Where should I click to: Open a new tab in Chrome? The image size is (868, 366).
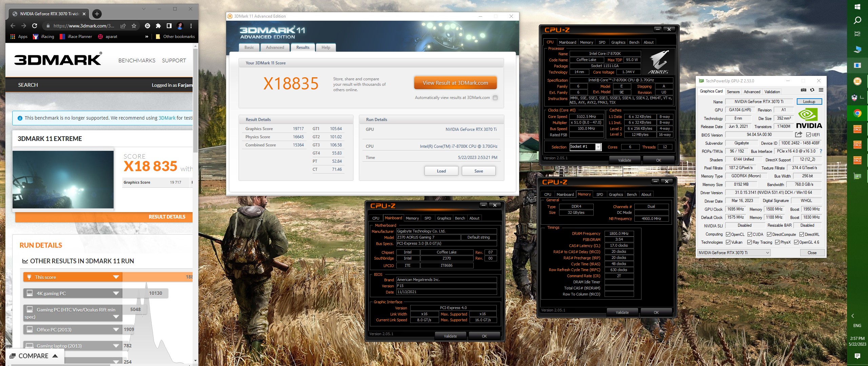pyautogui.click(x=97, y=14)
